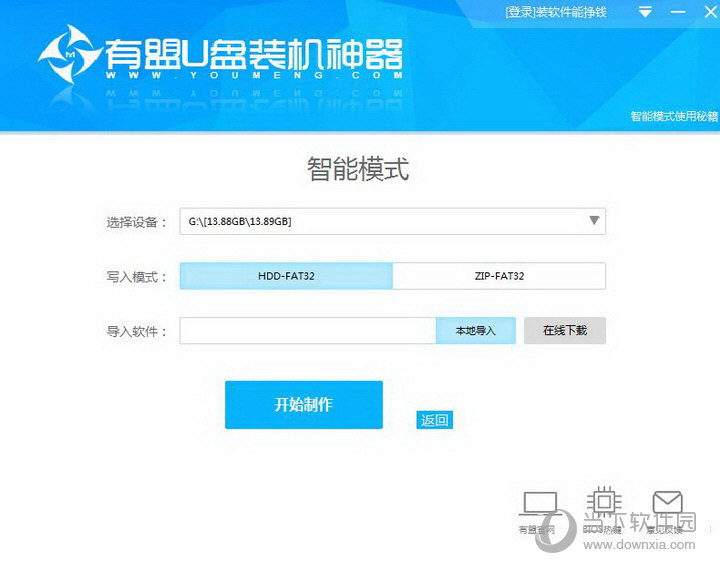Click the 在线下载 online download button

[565, 331]
